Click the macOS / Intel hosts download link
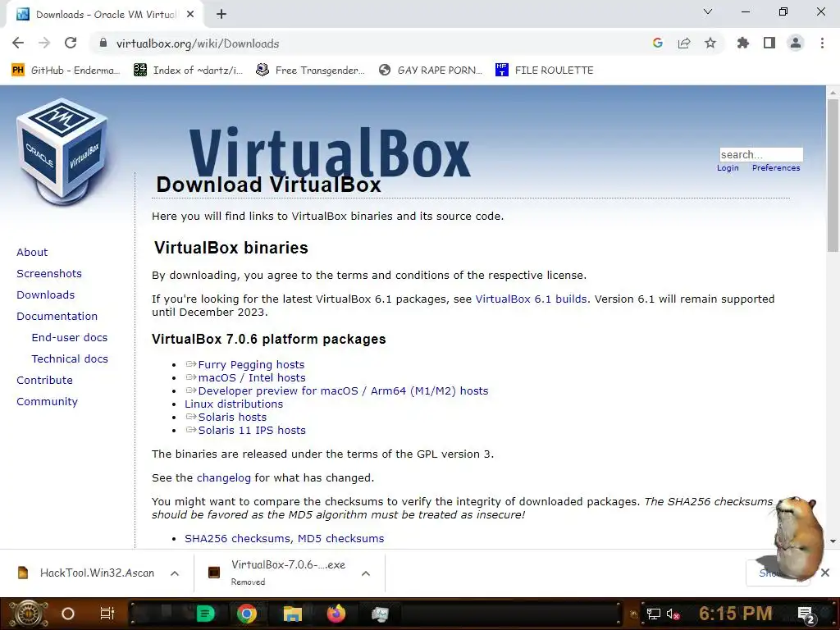 coord(252,377)
